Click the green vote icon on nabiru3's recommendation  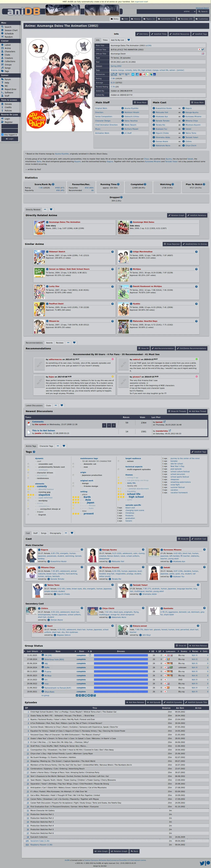pyautogui.click(x=197, y=359)
